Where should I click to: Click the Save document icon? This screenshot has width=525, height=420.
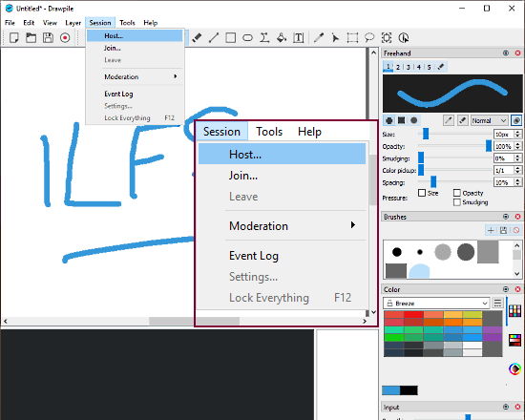coord(48,37)
